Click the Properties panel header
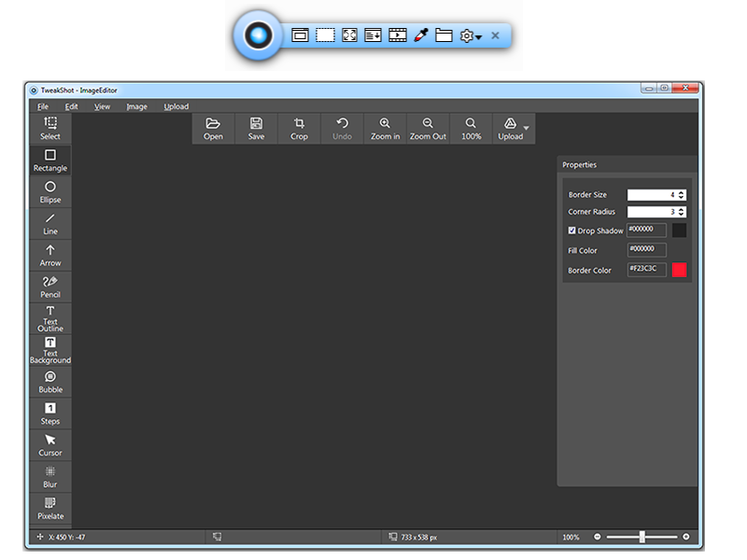This screenshot has height=560, width=747. [x=627, y=165]
